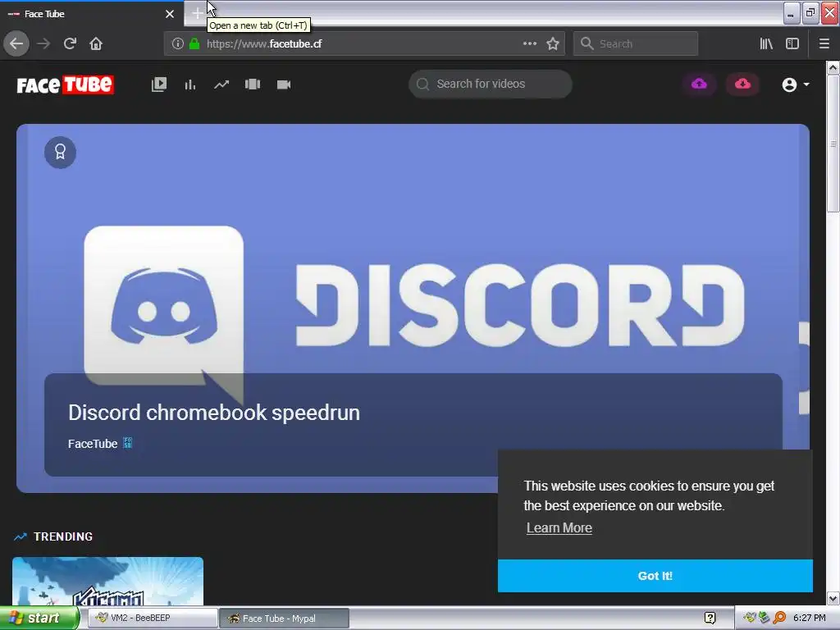
Task: Open Discord chromebook speedrun video title
Action: tap(214, 413)
